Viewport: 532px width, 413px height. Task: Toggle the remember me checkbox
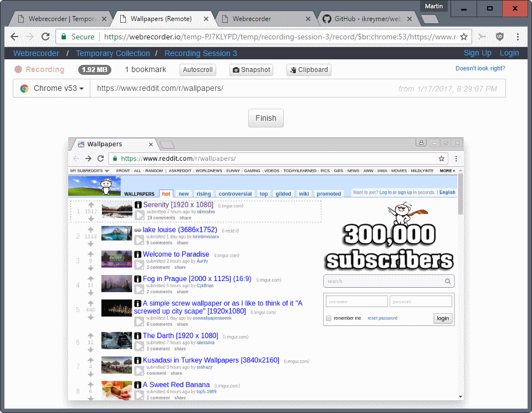(329, 318)
